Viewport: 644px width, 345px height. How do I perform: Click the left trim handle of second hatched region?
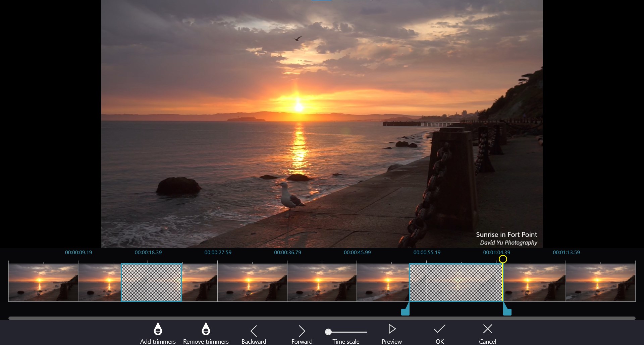click(405, 311)
